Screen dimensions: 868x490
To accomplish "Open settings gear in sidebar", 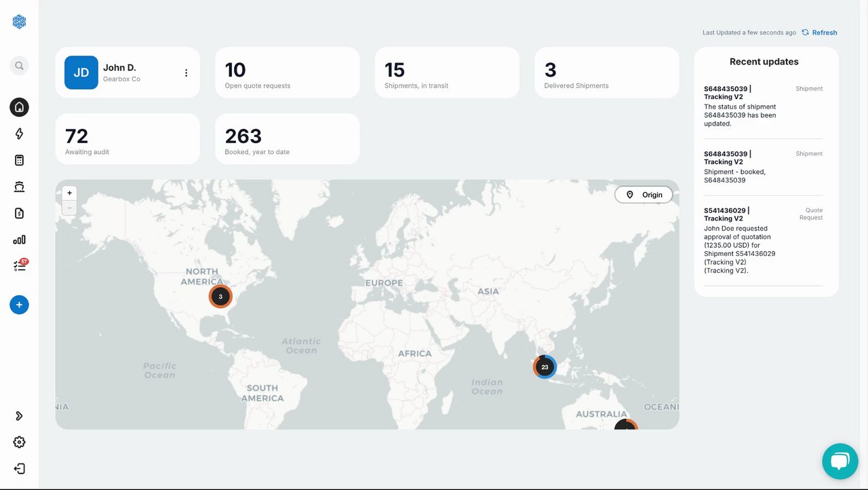I will (x=19, y=442).
